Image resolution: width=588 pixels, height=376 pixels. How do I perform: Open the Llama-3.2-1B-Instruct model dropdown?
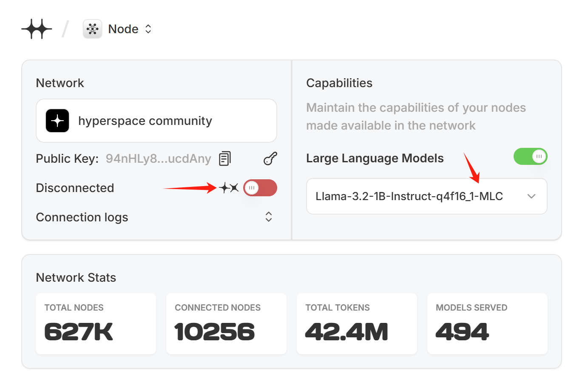(409, 196)
